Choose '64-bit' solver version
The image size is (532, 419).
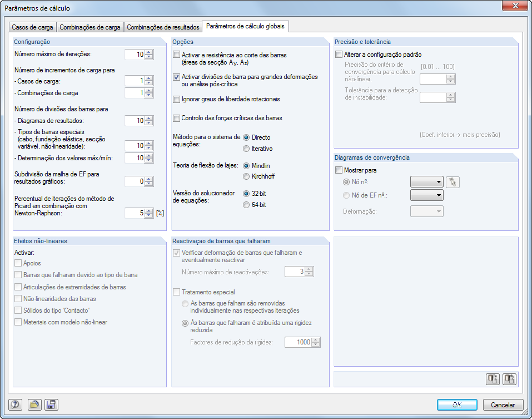click(246, 204)
